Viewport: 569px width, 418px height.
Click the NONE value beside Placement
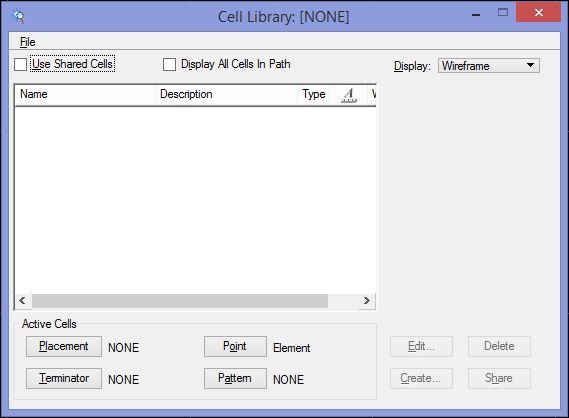pyautogui.click(x=123, y=348)
